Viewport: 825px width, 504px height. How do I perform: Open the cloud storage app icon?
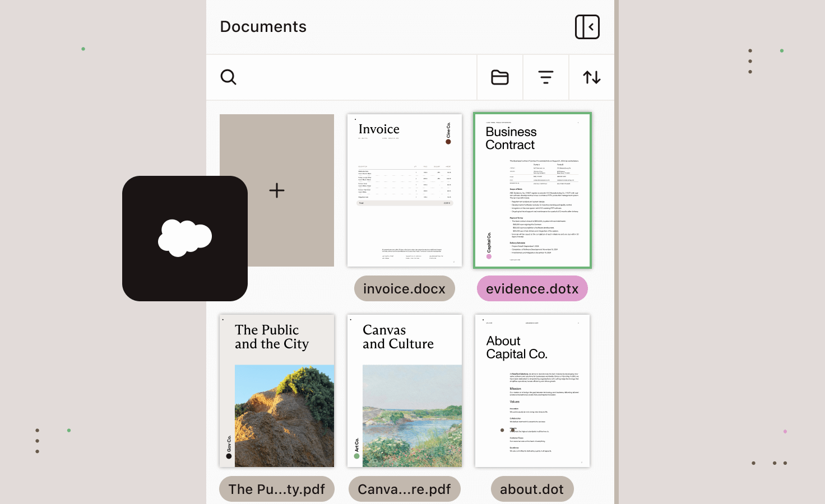click(185, 237)
